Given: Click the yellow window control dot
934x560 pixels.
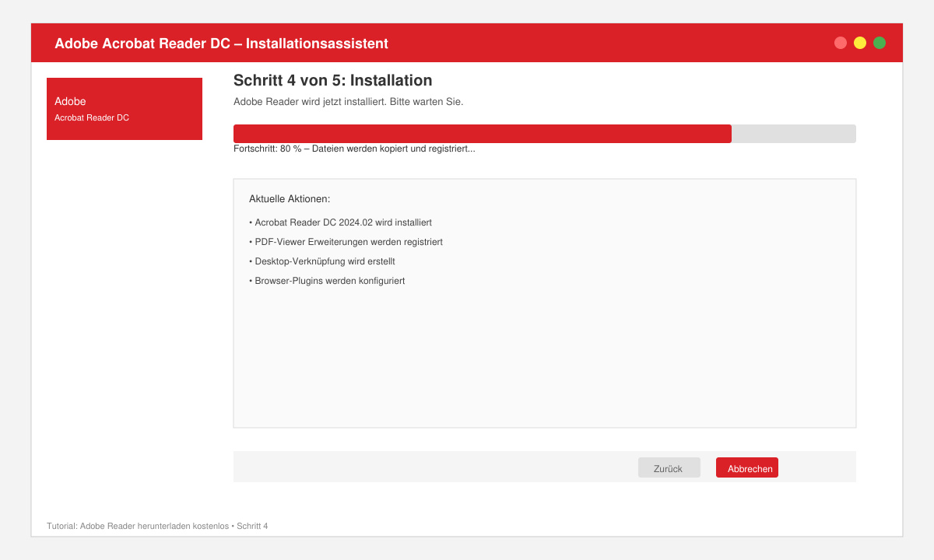Looking at the screenshot, I should [x=860, y=43].
